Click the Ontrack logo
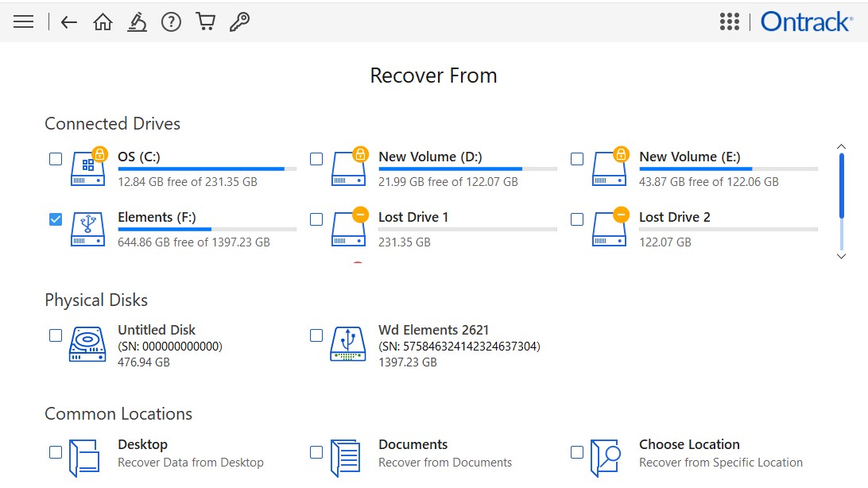This screenshot has height=488, width=868. [x=807, y=21]
